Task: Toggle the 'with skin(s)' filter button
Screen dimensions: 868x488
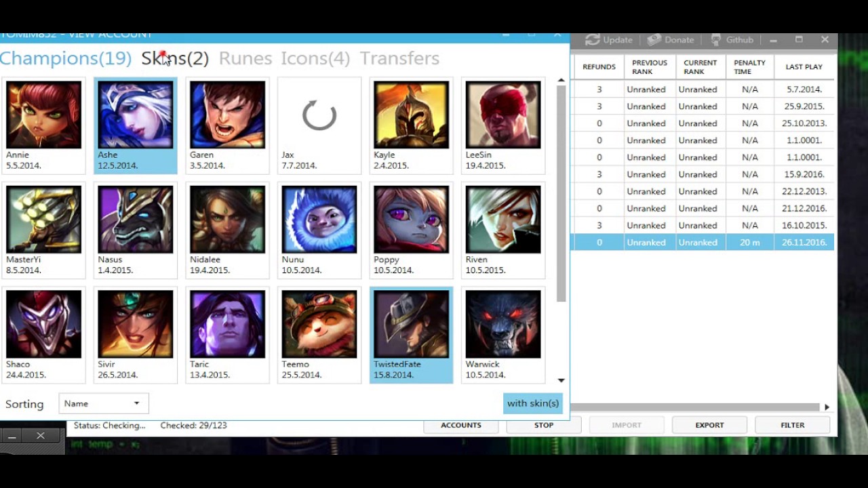Action: click(x=533, y=403)
